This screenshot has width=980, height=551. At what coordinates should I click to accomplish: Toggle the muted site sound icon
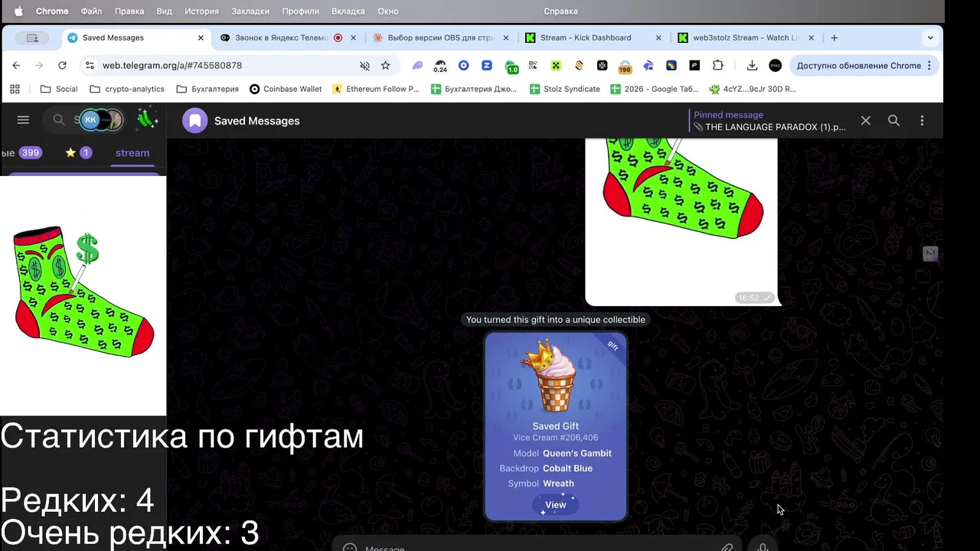364,66
